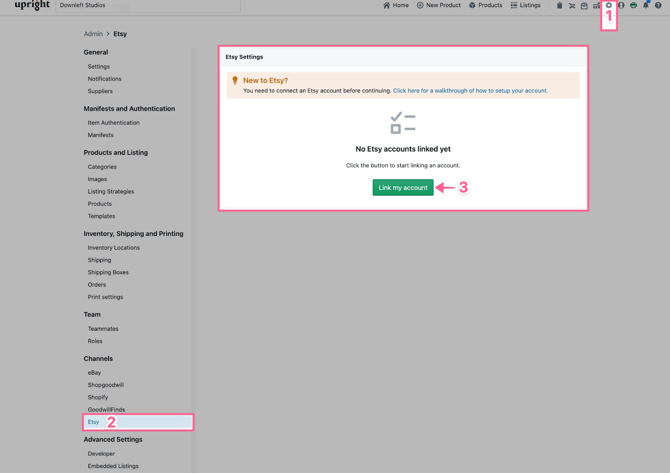Open Products in top navigation bar

[x=485, y=5]
